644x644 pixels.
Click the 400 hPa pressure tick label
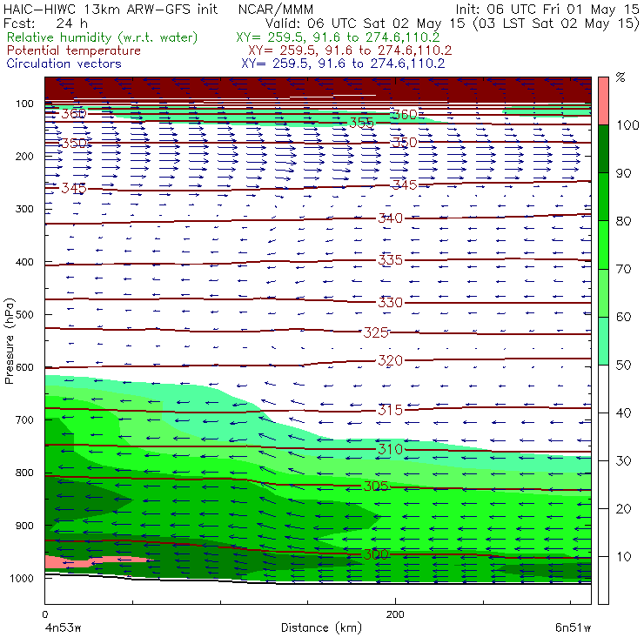click(x=24, y=262)
